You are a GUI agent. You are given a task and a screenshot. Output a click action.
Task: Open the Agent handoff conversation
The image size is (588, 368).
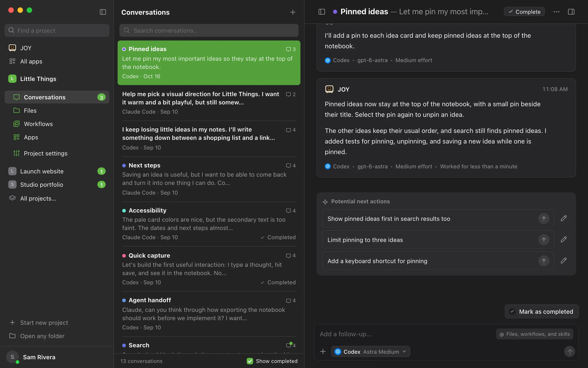pos(209,314)
